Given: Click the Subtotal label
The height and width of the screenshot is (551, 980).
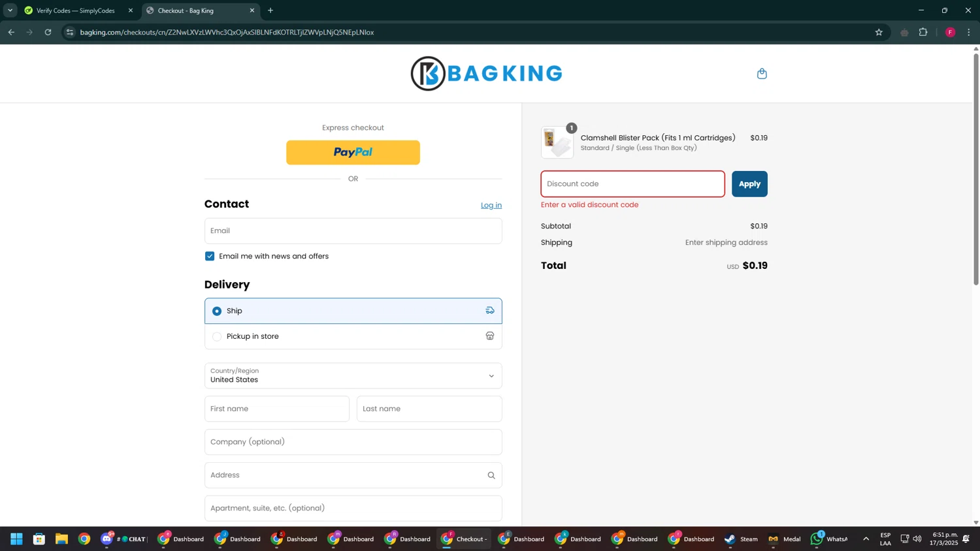Looking at the screenshot, I should pyautogui.click(x=556, y=227).
